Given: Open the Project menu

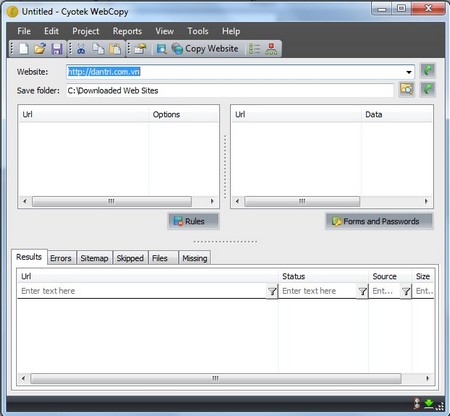Looking at the screenshot, I should pyautogui.click(x=86, y=31).
